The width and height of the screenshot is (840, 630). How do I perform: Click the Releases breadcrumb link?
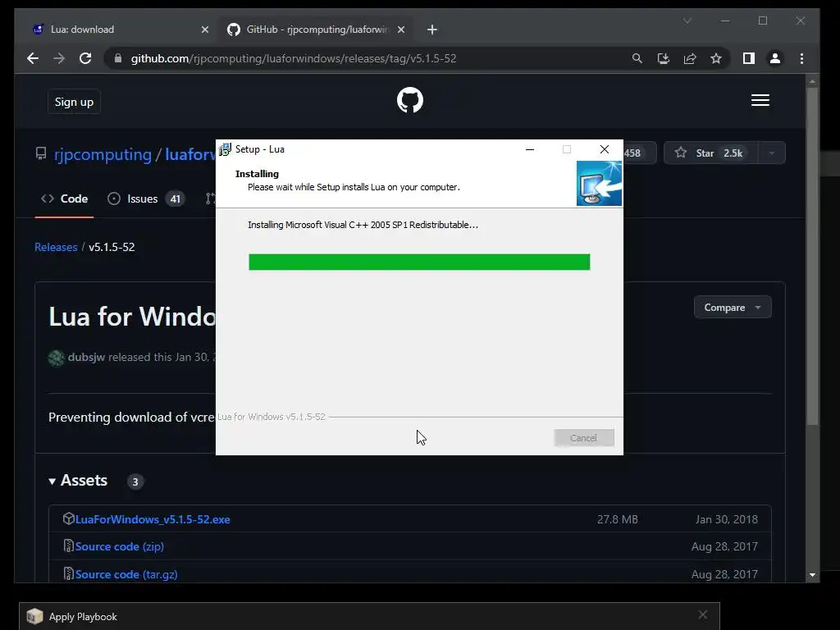click(x=56, y=247)
